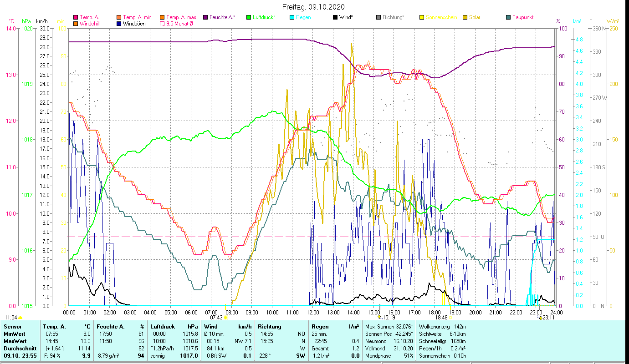Click the Richtung column header in table

(270, 327)
